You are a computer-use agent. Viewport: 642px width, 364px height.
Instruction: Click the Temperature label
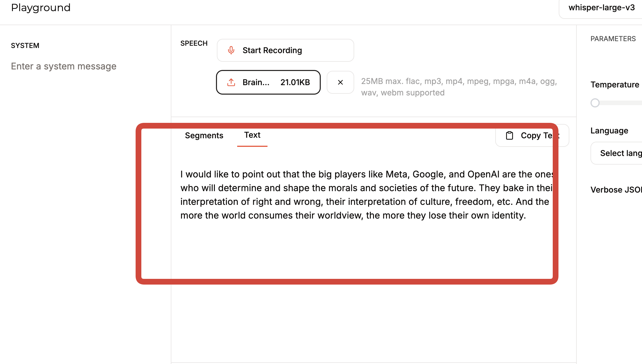(615, 85)
